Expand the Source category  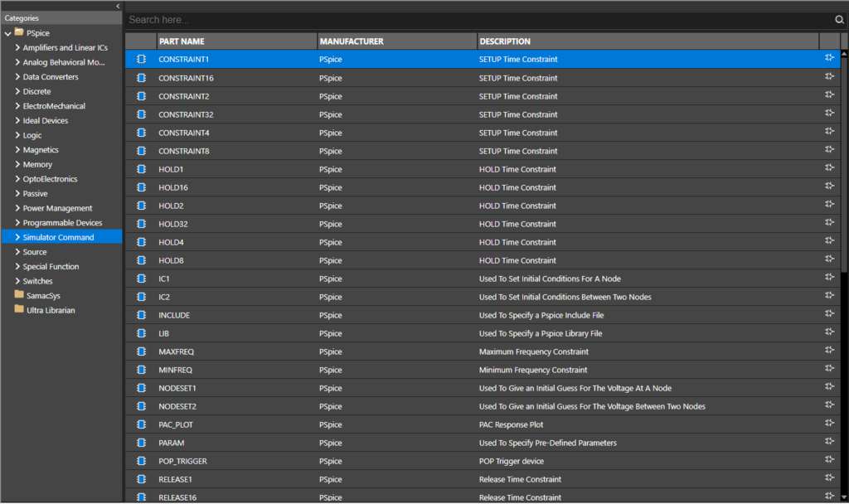17,252
